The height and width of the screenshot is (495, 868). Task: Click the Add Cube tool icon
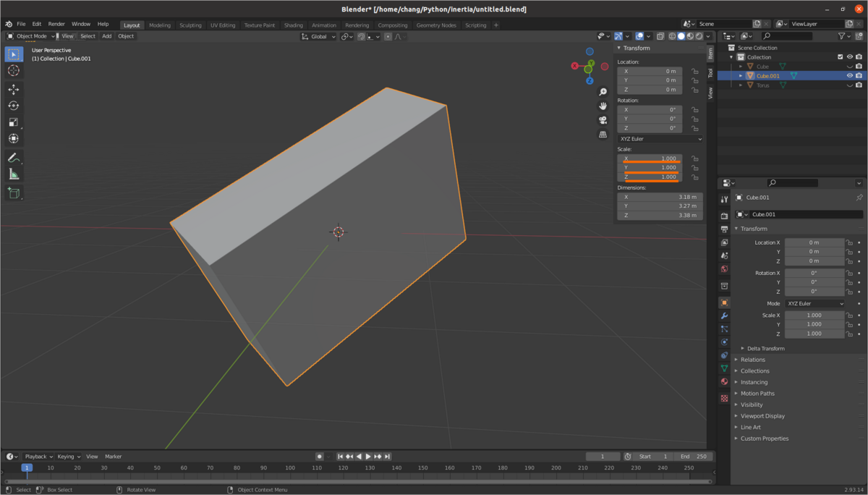14,192
